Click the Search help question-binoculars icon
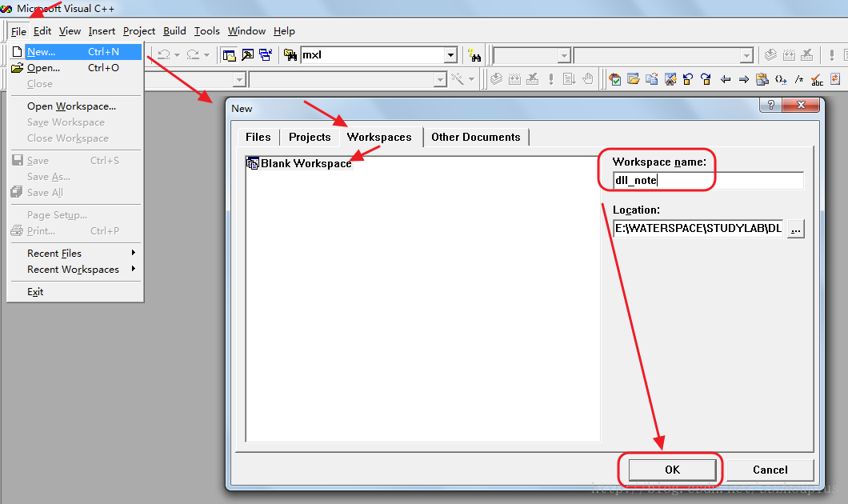Image resolution: width=848 pixels, height=504 pixels. click(x=474, y=55)
